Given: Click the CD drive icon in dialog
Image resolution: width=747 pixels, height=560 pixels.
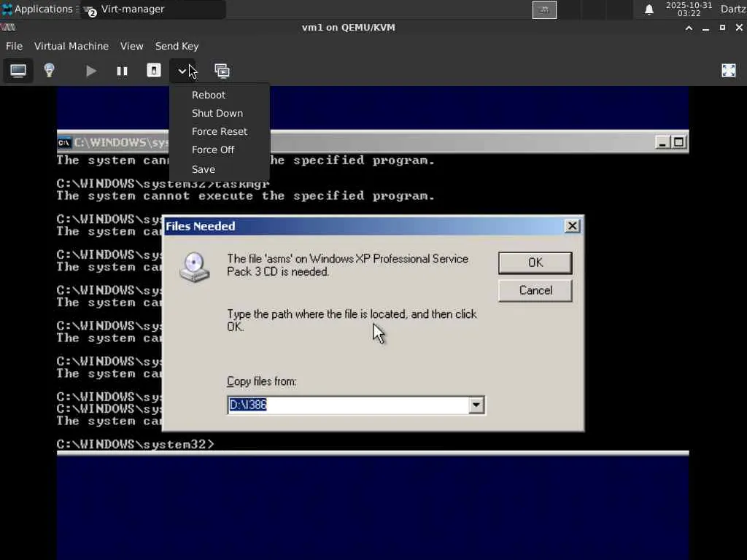Looking at the screenshot, I should tap(194, 267).
